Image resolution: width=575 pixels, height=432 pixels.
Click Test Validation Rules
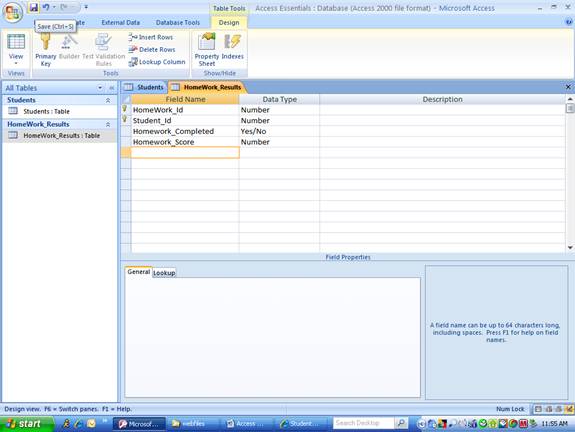(104, 50)
